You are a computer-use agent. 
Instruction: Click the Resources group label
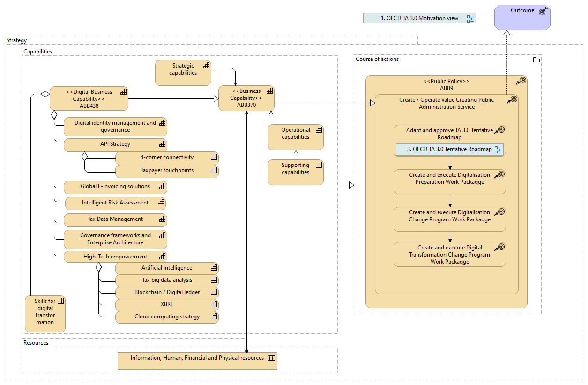tap(36, 343)
